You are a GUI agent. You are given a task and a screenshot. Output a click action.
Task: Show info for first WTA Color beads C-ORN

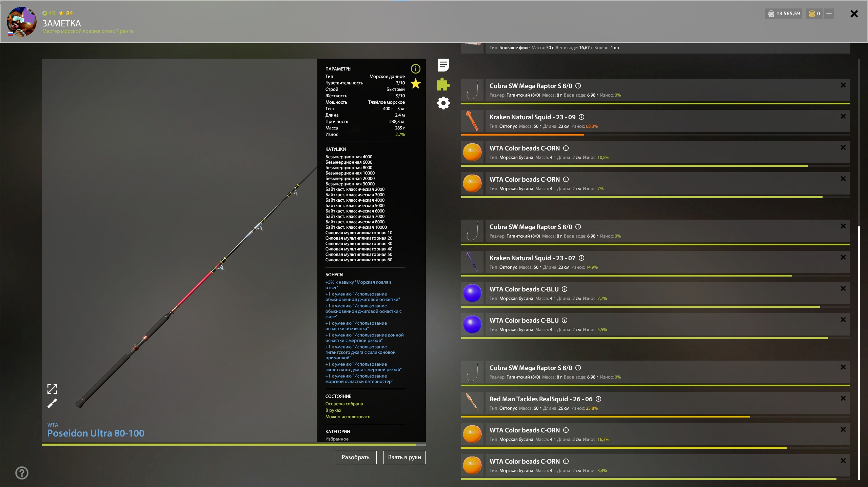[x=566, y=148]
